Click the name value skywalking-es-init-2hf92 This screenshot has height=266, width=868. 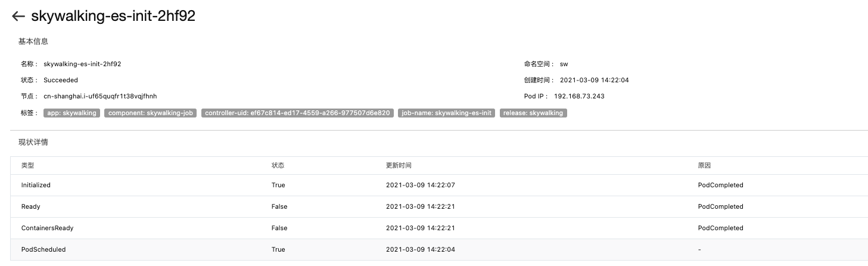coord(82,64)
